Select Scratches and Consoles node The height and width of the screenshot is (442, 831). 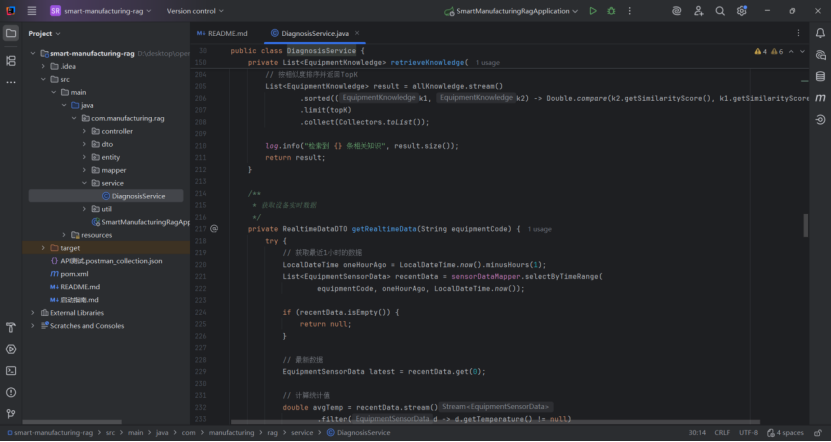click(x=82, y=326)
